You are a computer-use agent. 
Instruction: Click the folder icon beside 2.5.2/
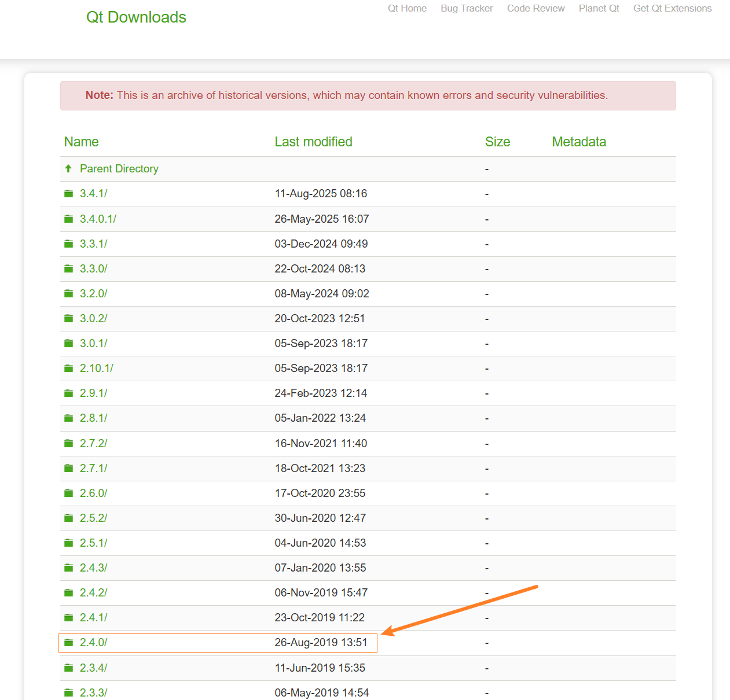point(68,518)
